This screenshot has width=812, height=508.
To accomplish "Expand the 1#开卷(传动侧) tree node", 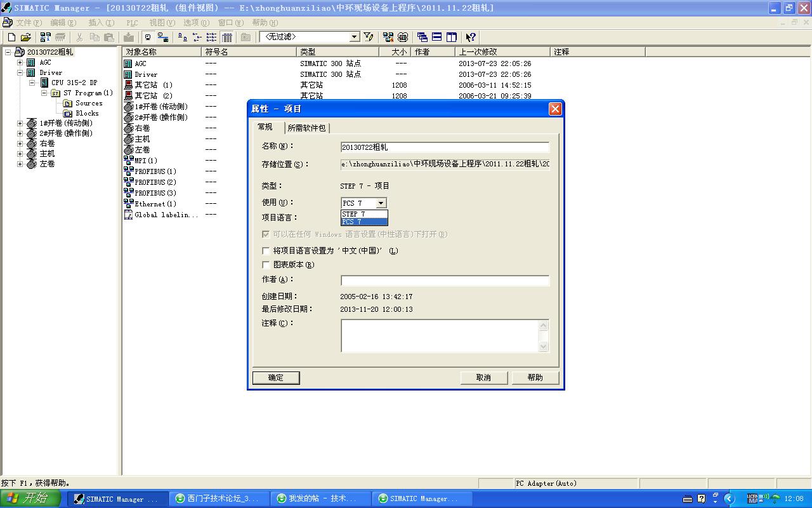I will coord(20,123).
